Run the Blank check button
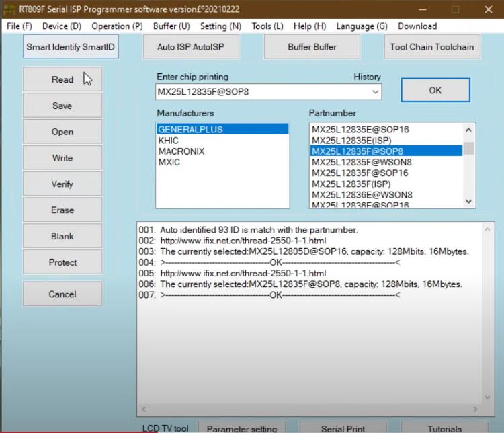This screenshot has width=504, height=433. point(62,236)
